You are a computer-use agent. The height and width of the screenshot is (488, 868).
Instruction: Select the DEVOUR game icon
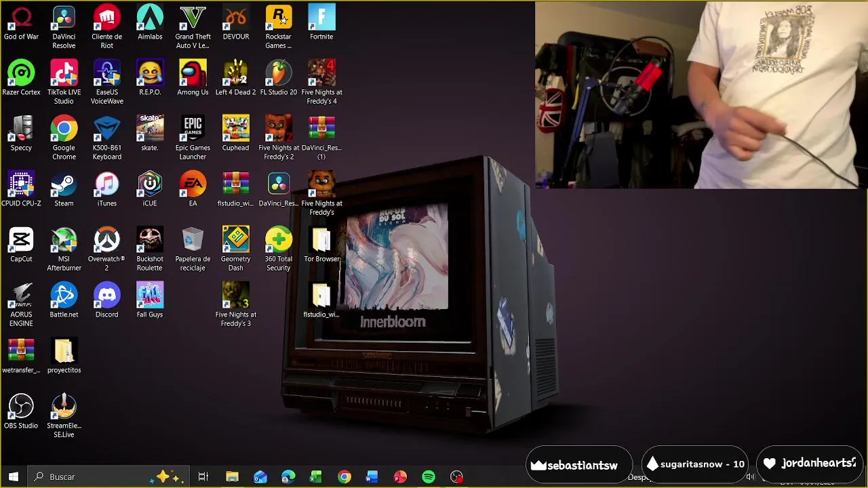coord(235,23)
